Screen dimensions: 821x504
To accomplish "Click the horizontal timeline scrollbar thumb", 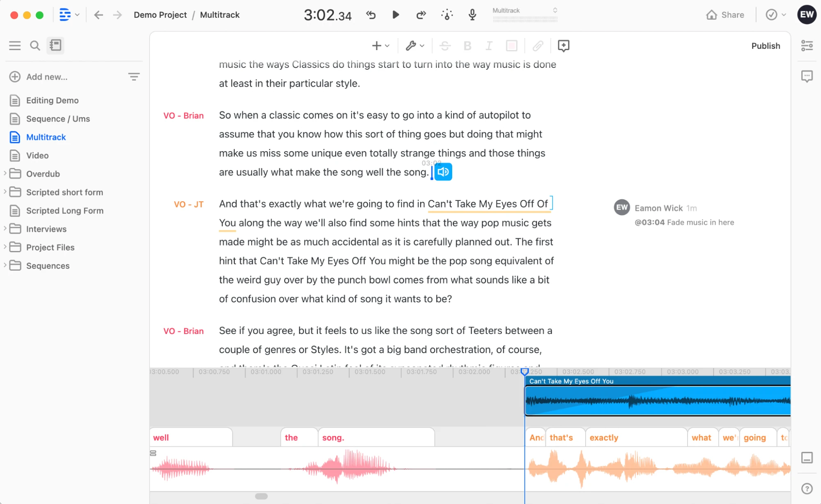I will click(x=261, y=496).
